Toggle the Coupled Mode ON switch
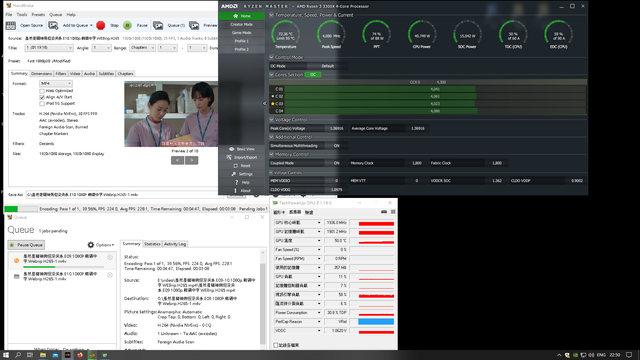Viewport: 640px width, 360px height. coord(336,163)
